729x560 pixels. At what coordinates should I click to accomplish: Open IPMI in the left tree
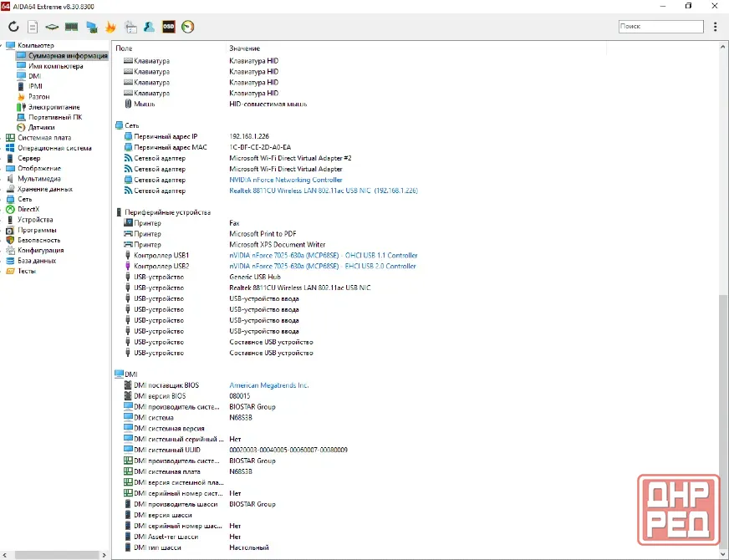tap(35, 86)
